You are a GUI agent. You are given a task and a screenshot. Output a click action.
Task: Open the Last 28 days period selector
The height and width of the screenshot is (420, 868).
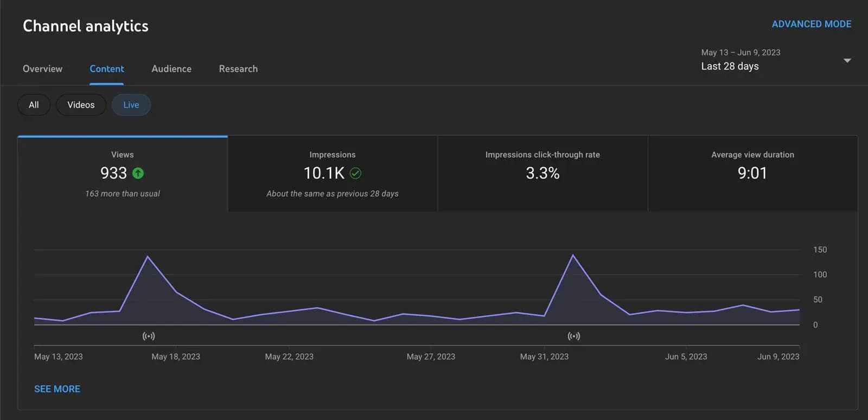pos(730,66)
